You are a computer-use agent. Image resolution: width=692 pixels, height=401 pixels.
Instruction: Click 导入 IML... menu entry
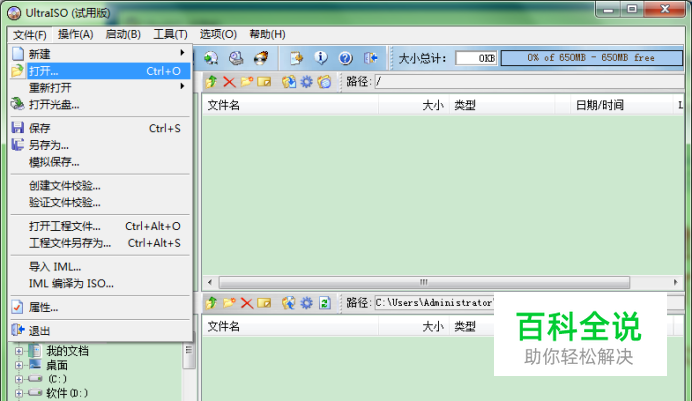click(x=101, y=267)
